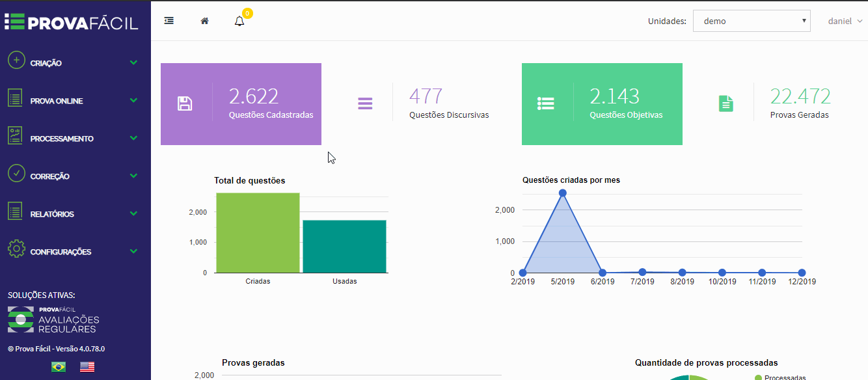The width and height of the screenshot is (868, 380).
Task: Click the sidebar collapse menu icon
Action: (169, 21)
